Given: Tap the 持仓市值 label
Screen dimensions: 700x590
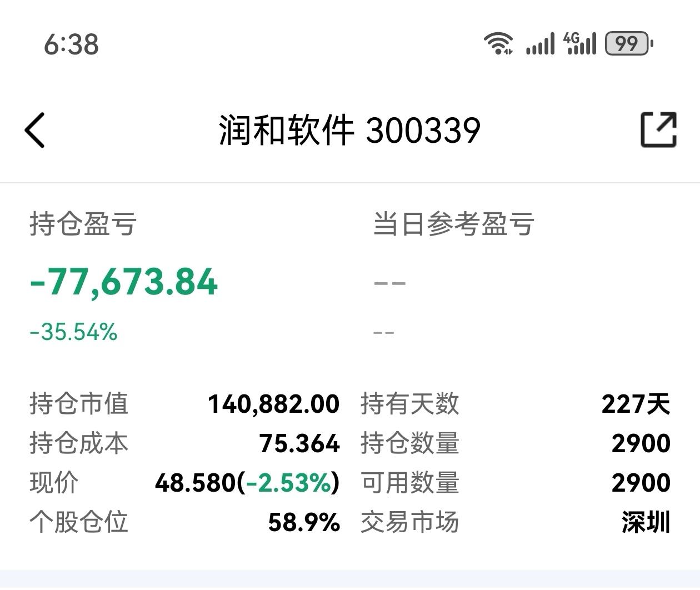Looking at the screenshot, I should pos(79,404).
